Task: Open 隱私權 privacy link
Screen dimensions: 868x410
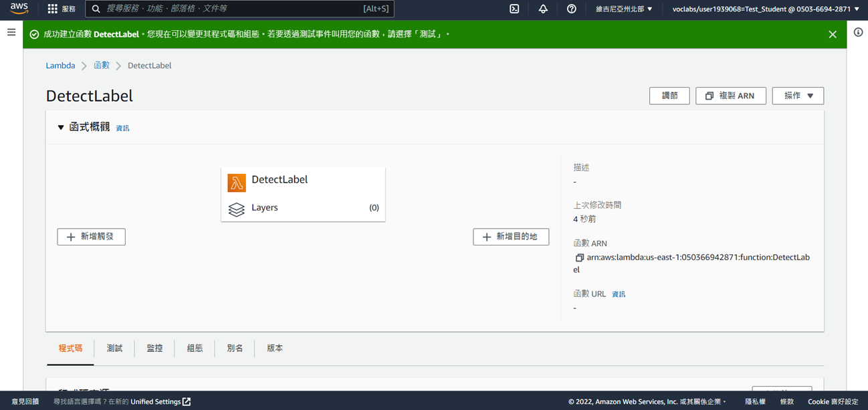Action: coord(755,401)
